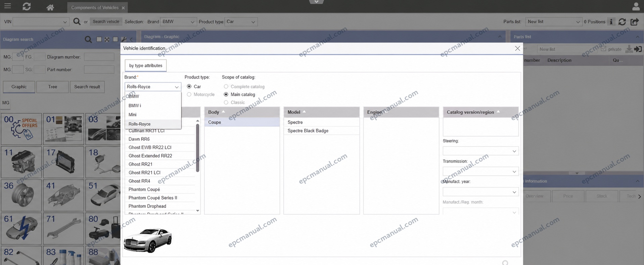The image size is (644, 265).
Task: Click the Tree button
Action: pos(53,87)
